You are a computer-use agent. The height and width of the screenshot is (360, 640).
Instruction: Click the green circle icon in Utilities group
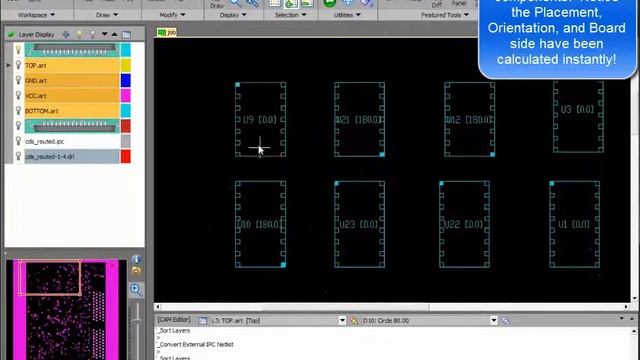[329, 3]
